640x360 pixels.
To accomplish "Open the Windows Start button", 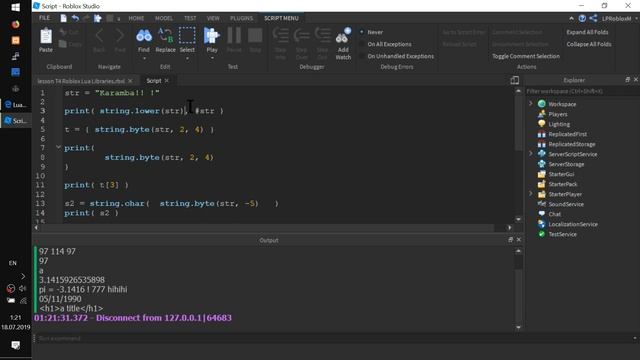I will pos(16,7).
